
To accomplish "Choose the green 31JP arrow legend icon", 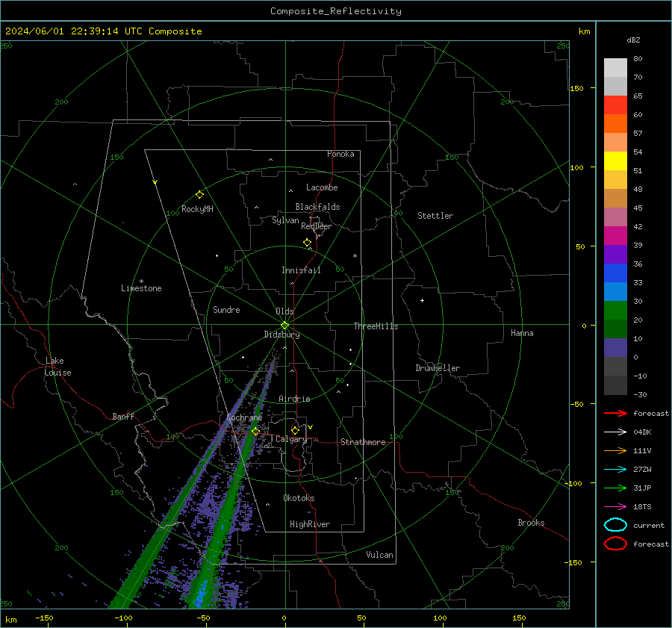I will tap(615, 488).
